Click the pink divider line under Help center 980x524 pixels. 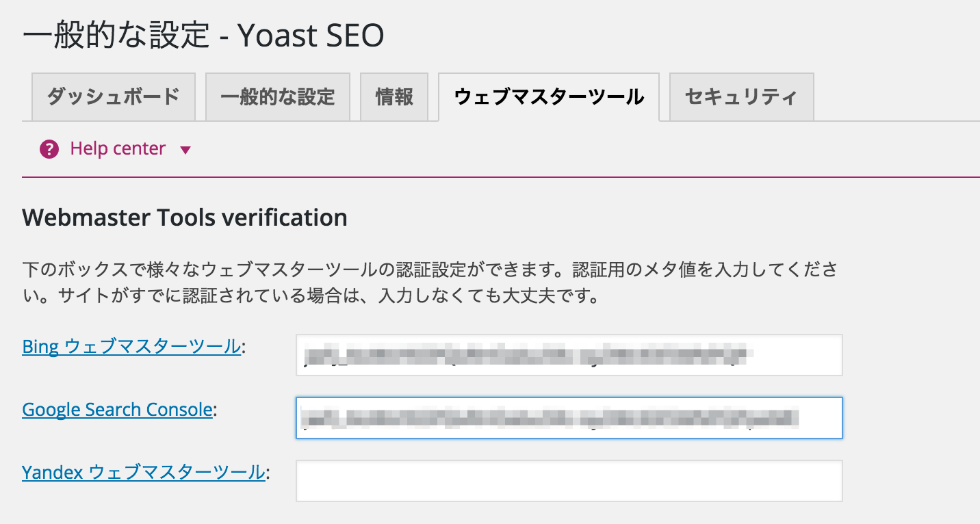coord(501,177)
